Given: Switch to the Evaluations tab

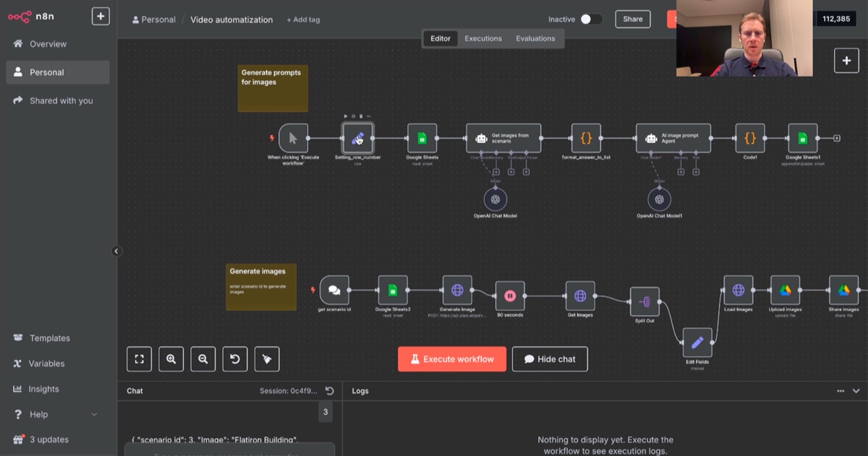Looking at the screenshot, I should [535, 39].
